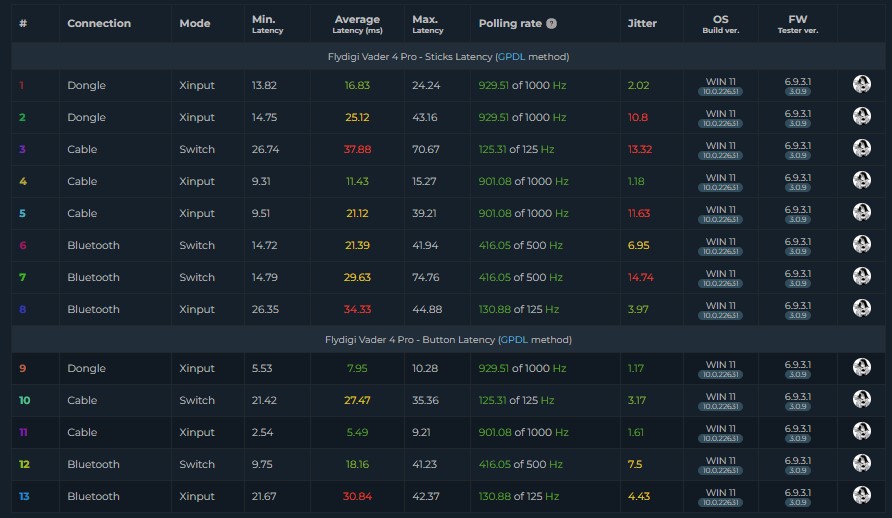Click the 3.0.9 tester version badge row 12
The width and height of the screenshot is (892, 518).
click(798, 470)
